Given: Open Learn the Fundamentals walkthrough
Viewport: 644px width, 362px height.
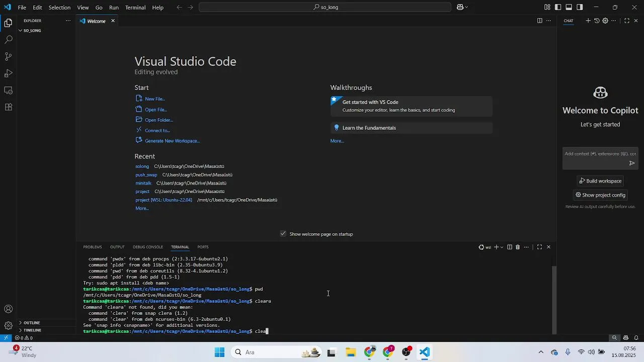Looking at the screenshot, I should [412, 128].
